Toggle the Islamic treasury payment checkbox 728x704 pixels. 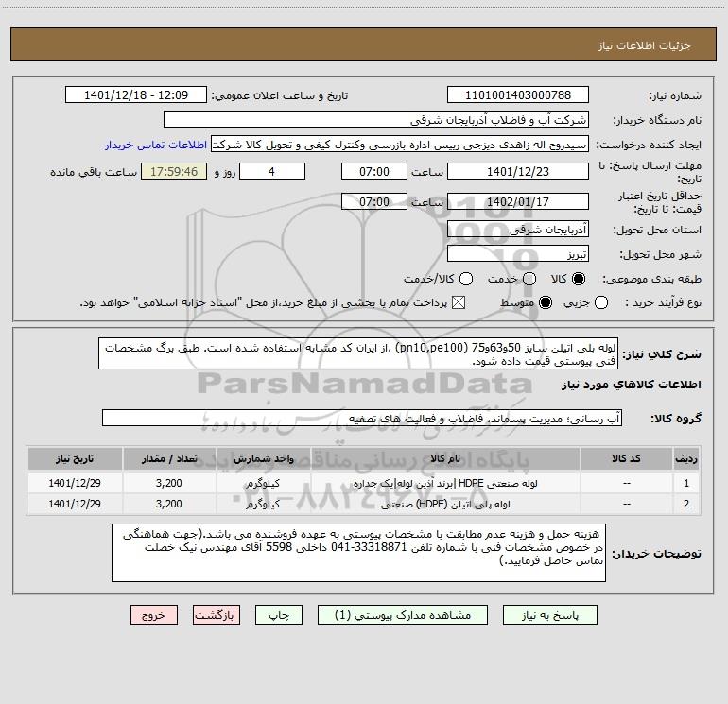(459, 303)
